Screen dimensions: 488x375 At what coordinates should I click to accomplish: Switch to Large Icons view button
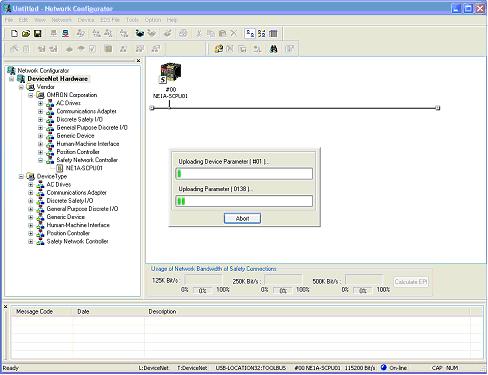250,33
